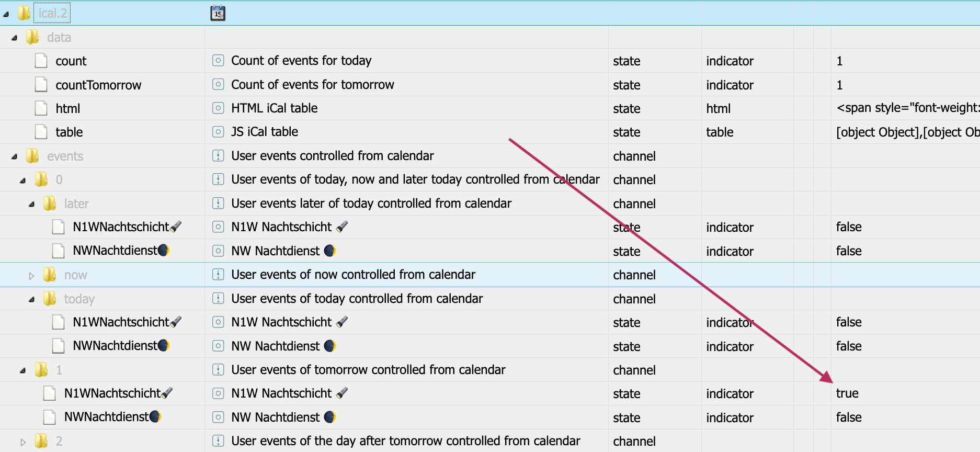Click channel icon beside User events later of today
Viewport: 980px width, 452px height.
tap(218, 204)
